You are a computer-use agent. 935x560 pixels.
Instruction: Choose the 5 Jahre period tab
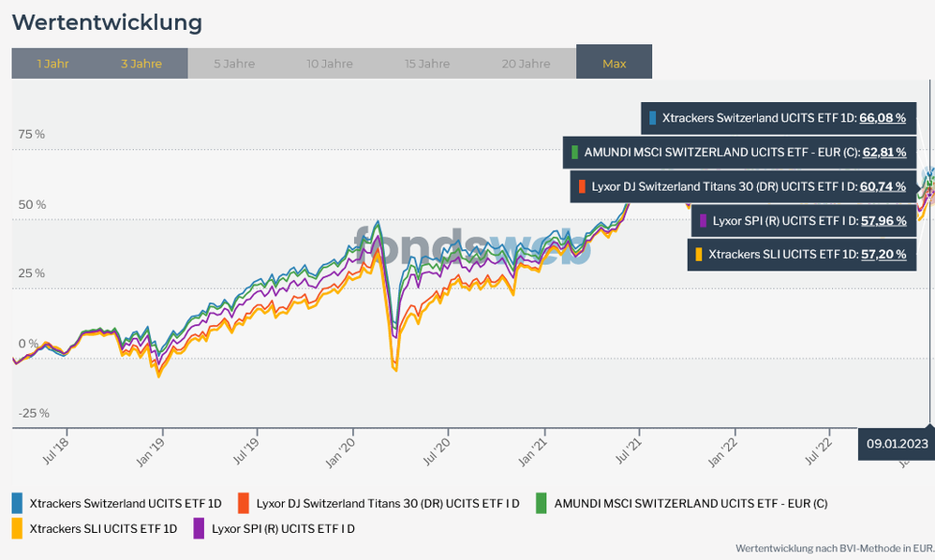[x=234, y=64]
